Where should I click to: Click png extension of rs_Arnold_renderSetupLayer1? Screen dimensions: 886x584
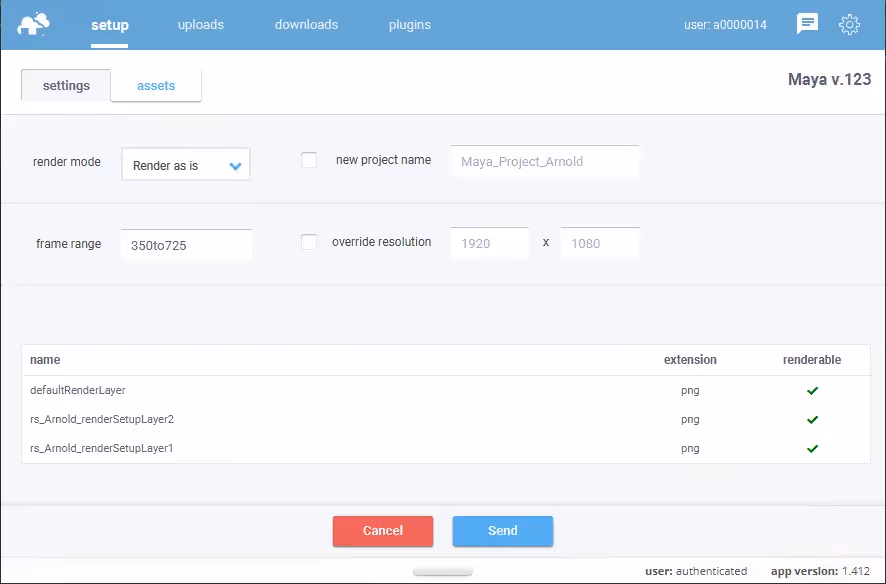click(690, 448)
